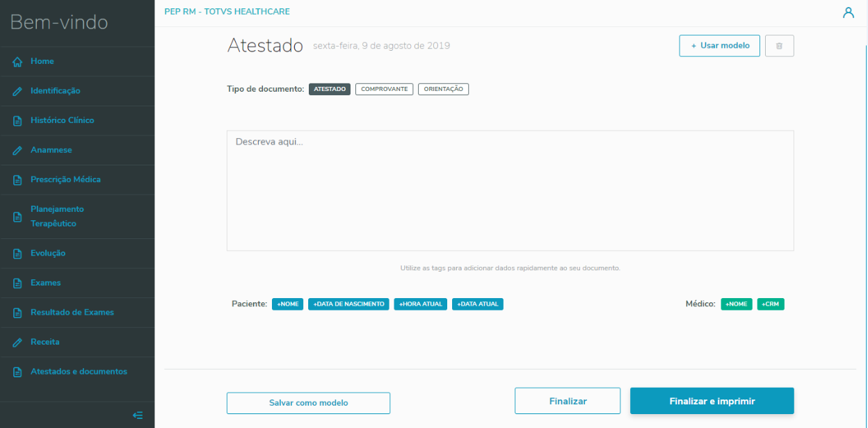The width and height of the screenshot is (868, 428).
Task: Click the Home house icon in sidebar
Action: [x=18, y=62]
